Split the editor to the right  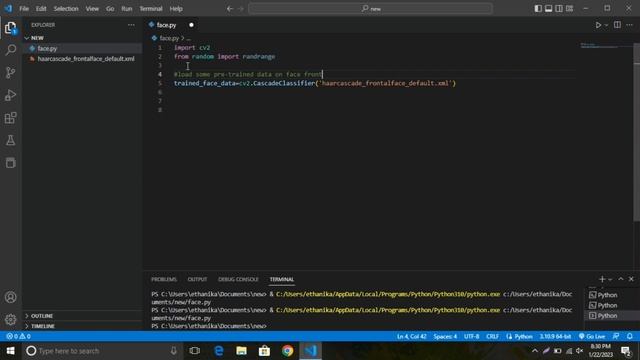(617, 25)
